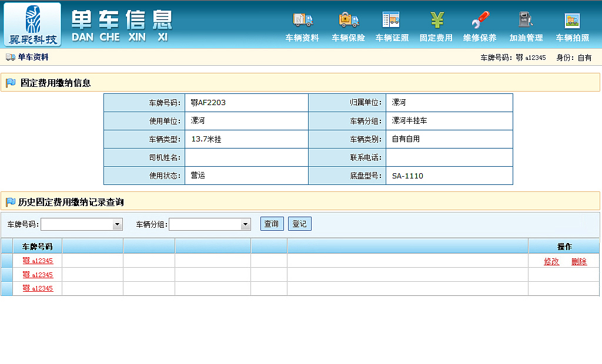Click the 联系电话 label

pyautogui.click(x=366, y=158)
